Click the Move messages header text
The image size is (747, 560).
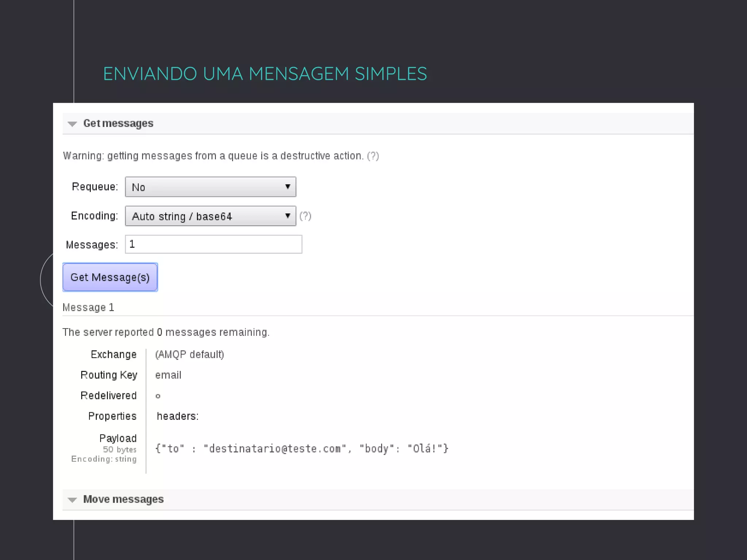123,499
